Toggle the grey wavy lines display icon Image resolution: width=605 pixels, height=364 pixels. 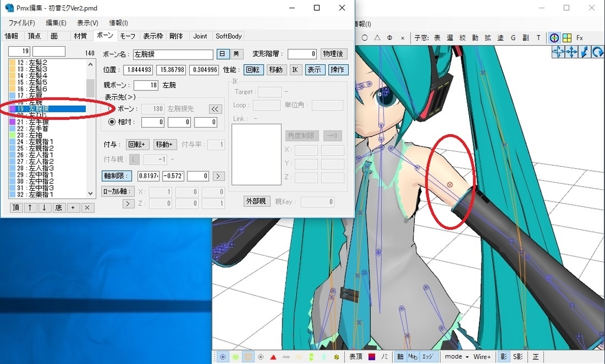[x=286, y=357]
